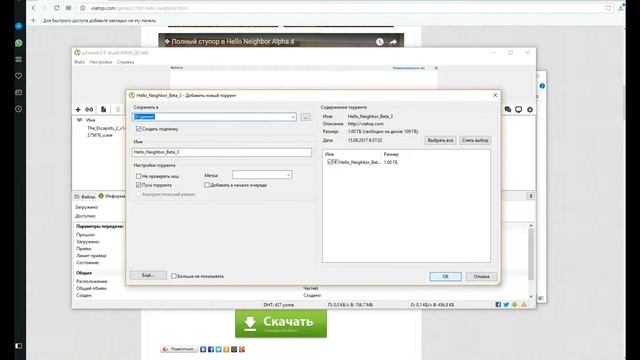Click the remote monitor icon in uTorrent toolbar
This screenshot has height=360, width=640.
pyautogui.click(x=518, y=109)
